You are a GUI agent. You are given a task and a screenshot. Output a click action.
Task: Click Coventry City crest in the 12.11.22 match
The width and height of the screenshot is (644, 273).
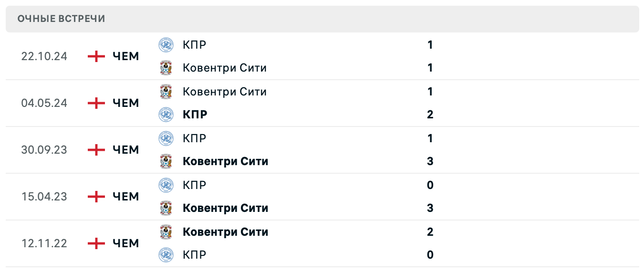tap(166, 232)
